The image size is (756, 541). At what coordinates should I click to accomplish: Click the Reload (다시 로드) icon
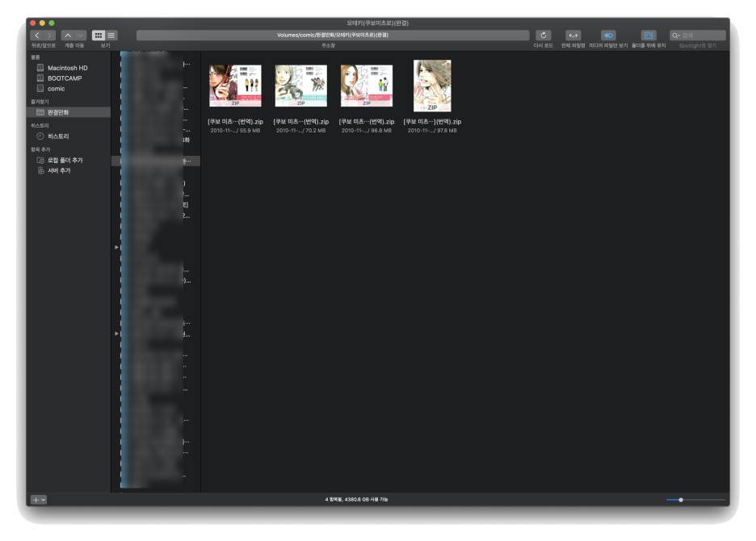pyautogui.click(x=543, y=35)
